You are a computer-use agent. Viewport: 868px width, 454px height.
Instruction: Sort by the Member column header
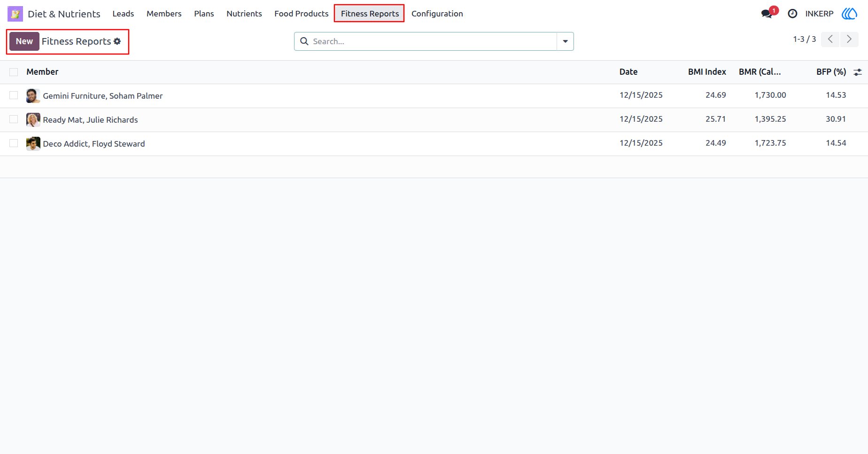click(42, 72)
